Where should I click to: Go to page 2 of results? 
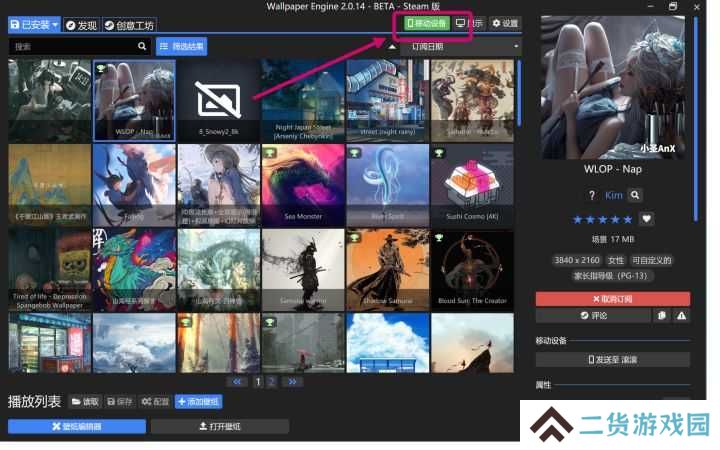tap(271, 382)
